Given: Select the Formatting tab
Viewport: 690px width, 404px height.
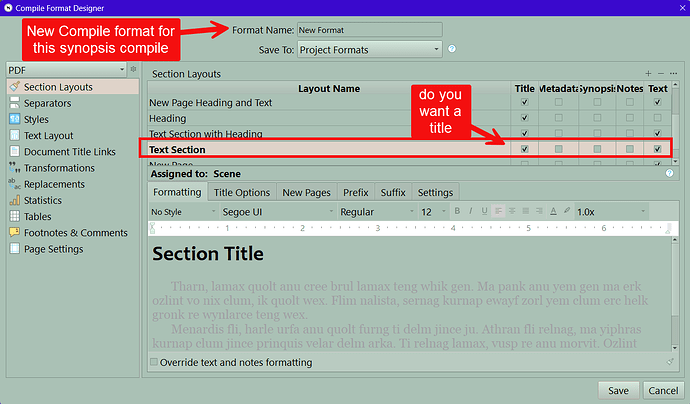Looking at the screenshot, I should (x=177, y=192).
